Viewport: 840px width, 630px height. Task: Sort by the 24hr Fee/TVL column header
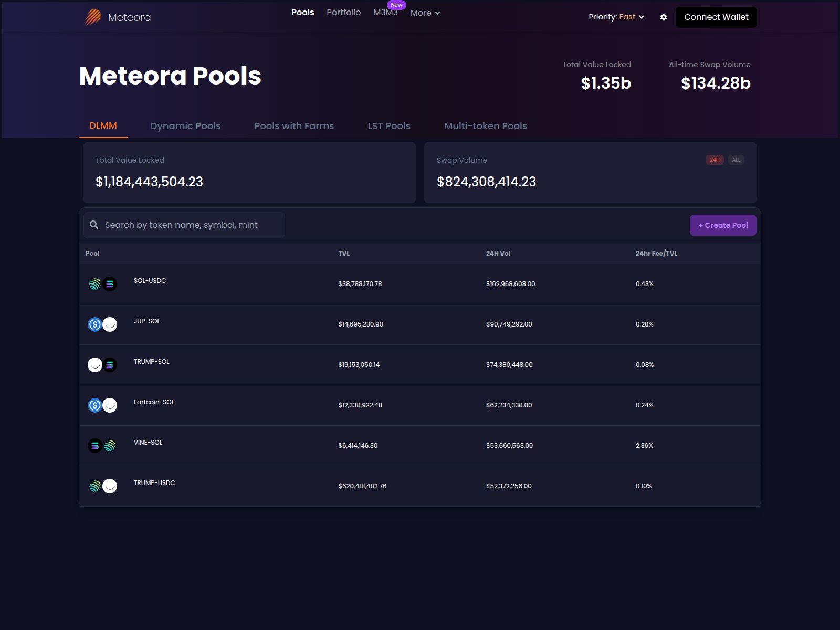(x=656, y=254)
